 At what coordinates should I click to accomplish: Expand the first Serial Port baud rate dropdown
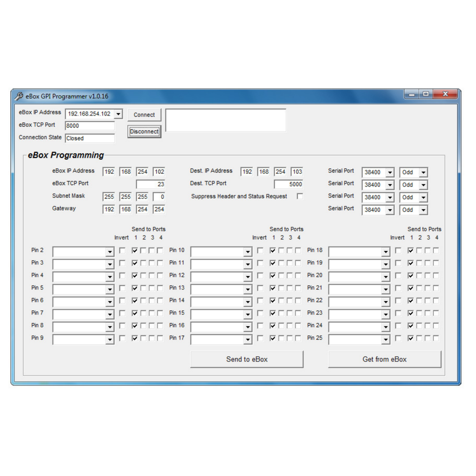(x=390, y=172)
